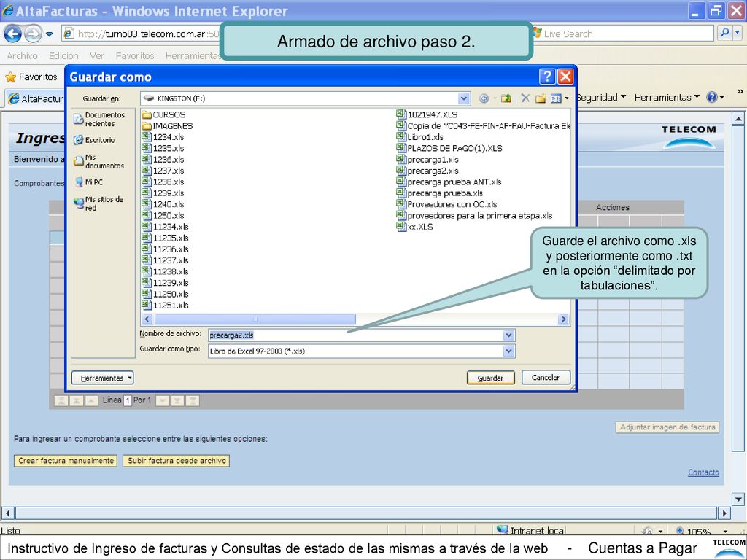Image resolution: width=747 pixels, height=560 pixels.
Task: Open the browser Herramientas command bar dropdown
Action: pos(667,97)
